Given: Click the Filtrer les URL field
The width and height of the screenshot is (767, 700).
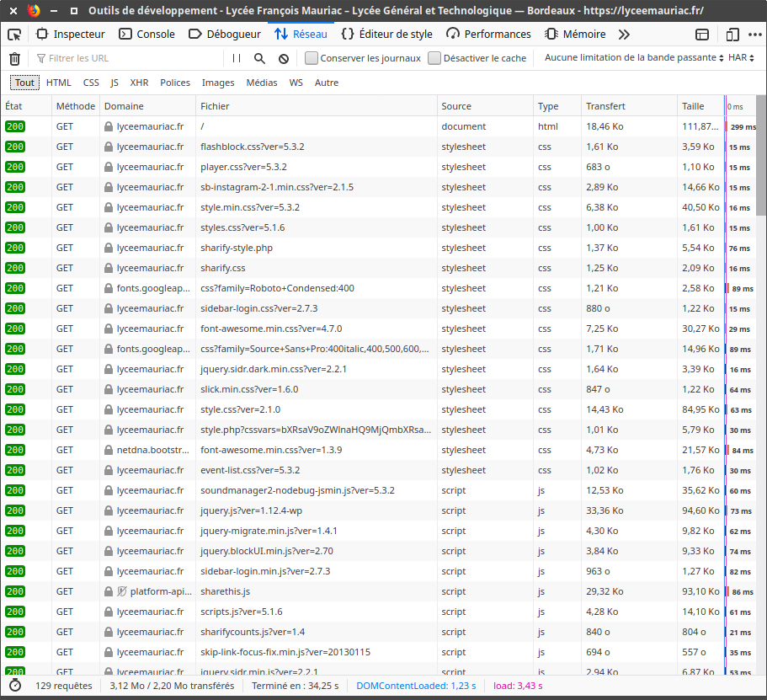Looking at the screenshot, I should click(129, 58).
